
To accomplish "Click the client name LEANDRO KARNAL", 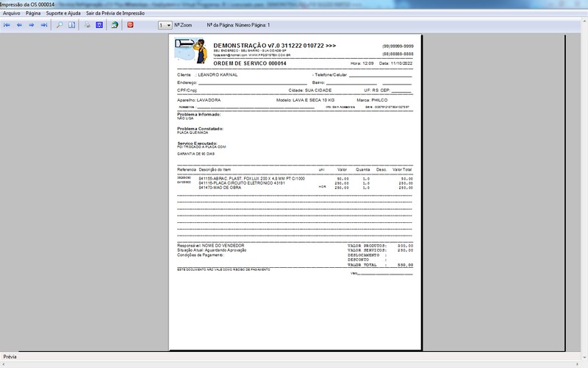I will point(218,75).
